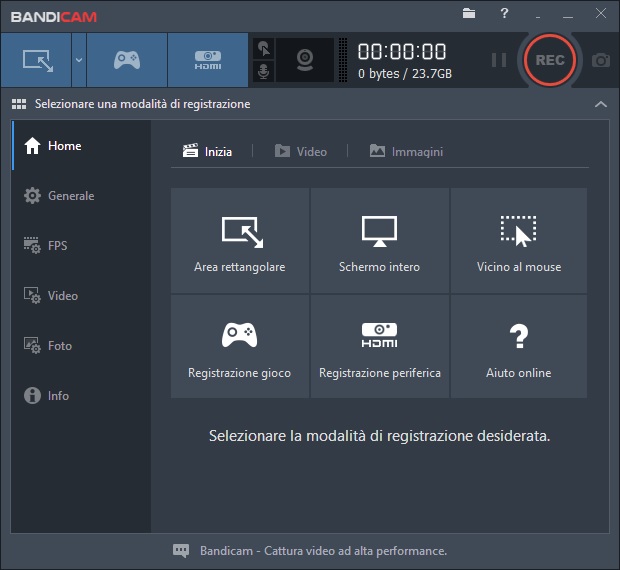
Task: Open Generale settings in sidebar
Action: (x=81, y=196)
